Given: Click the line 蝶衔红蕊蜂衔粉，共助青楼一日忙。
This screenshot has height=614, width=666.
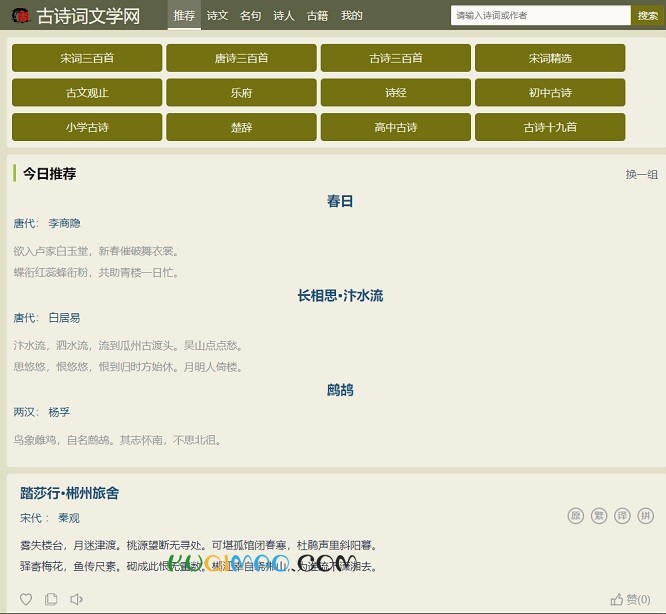Looking at the screenshot, I should 96,272.
